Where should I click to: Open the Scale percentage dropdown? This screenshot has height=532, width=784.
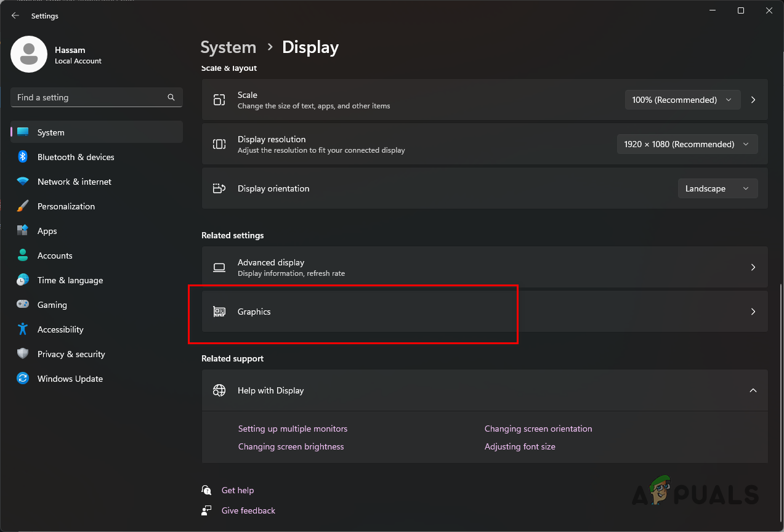(x=682, y=99)
